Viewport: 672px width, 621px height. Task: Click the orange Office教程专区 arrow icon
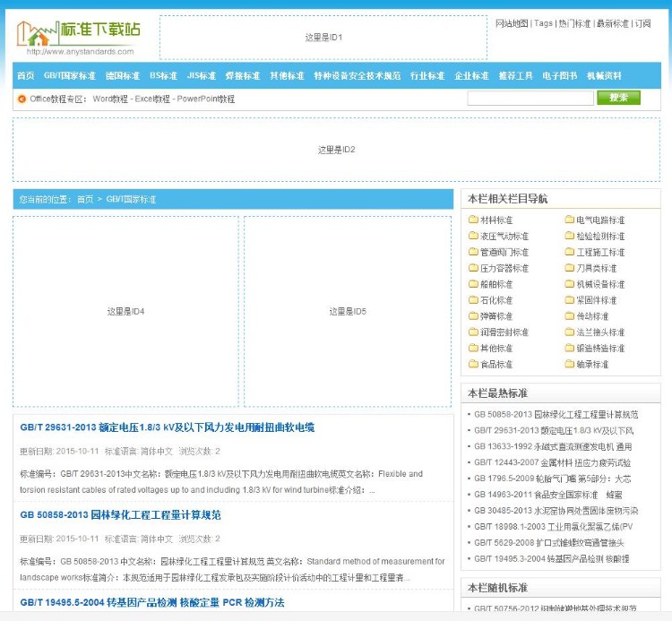[22, 99]
